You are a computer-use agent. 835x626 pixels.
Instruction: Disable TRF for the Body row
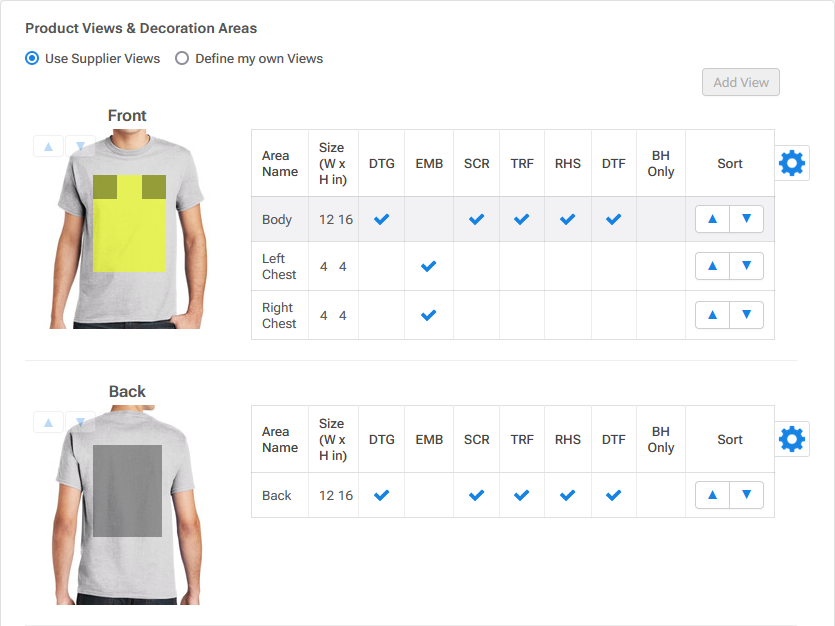click(521, 219)
